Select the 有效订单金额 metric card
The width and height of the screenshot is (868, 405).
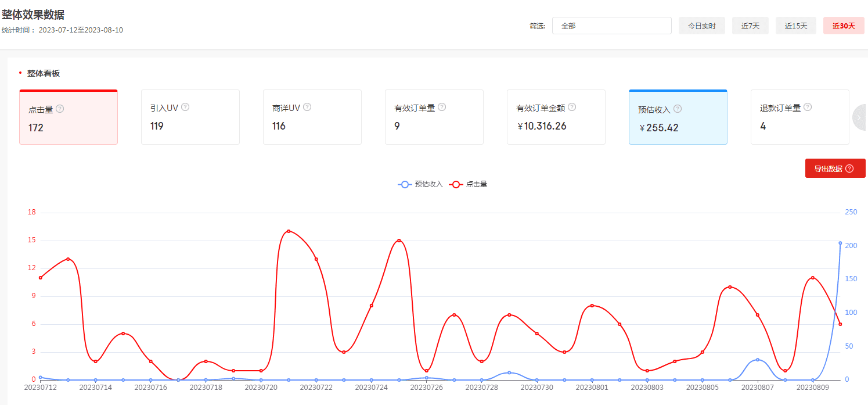click(x=556, y=117)
